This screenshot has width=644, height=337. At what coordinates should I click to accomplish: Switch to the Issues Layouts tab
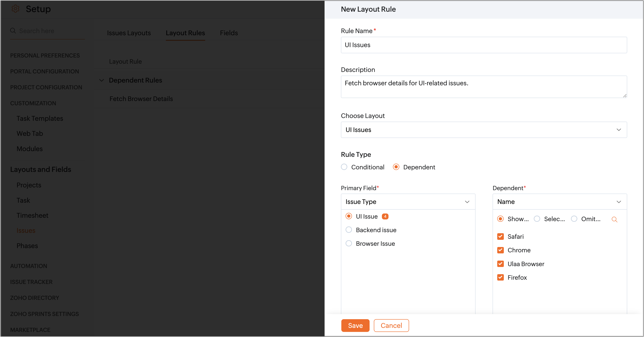129,33
